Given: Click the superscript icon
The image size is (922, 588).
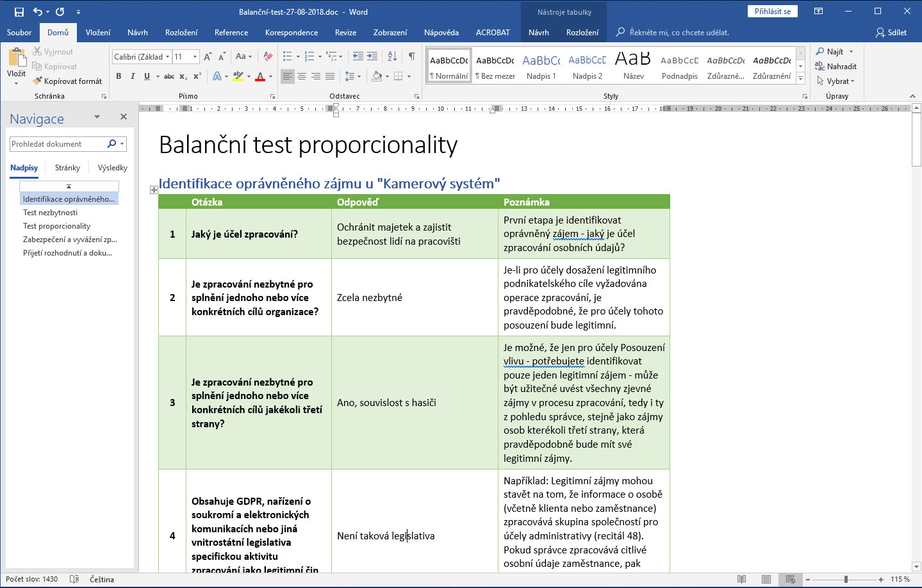Looking at the screenshot, I should pos(197,76).
